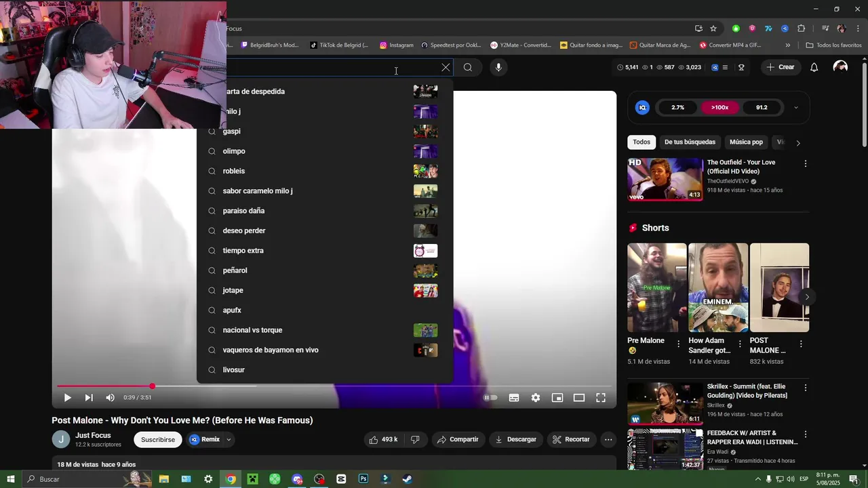The height and width of the screenshot is (488, 868).
Task: Click the Windows Start button
Action: coord(11,479)
